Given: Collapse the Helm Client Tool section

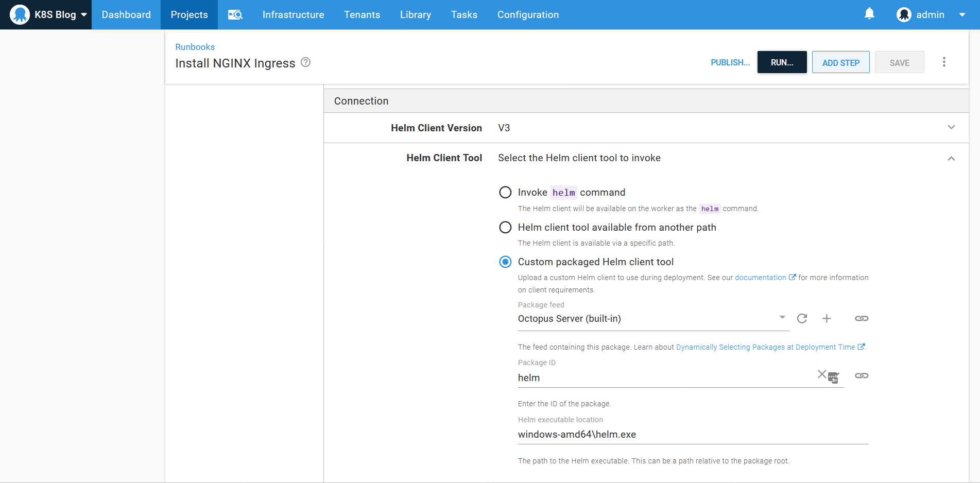Looking at the screenshot, I should pyautogui.click(x=951, y=159).
